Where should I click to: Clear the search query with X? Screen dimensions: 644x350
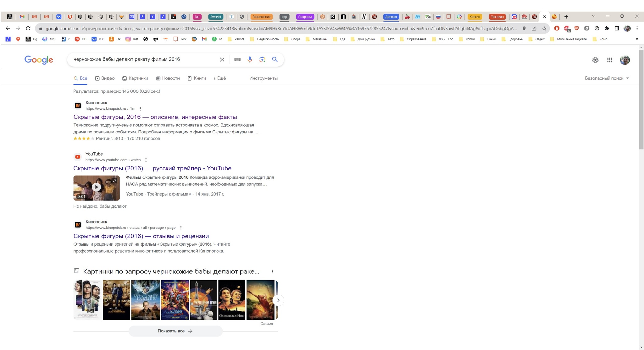pos(222,59)
